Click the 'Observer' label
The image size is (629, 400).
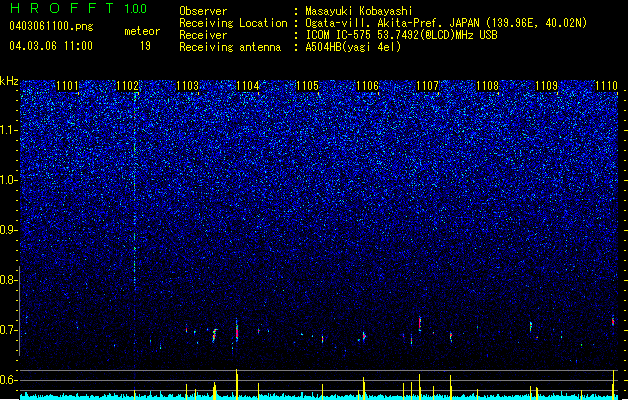click(203, 11)
